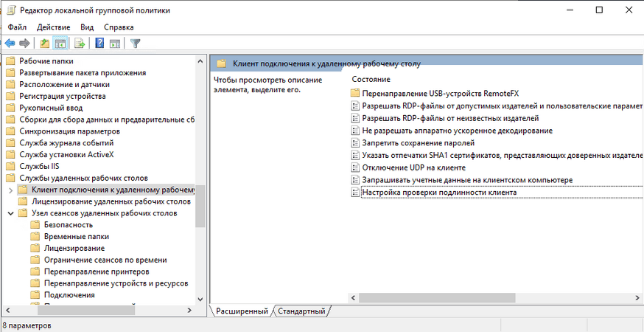
Task: Click tree pane horizontal scroll-left arrow
Action: tap(8, 310)
